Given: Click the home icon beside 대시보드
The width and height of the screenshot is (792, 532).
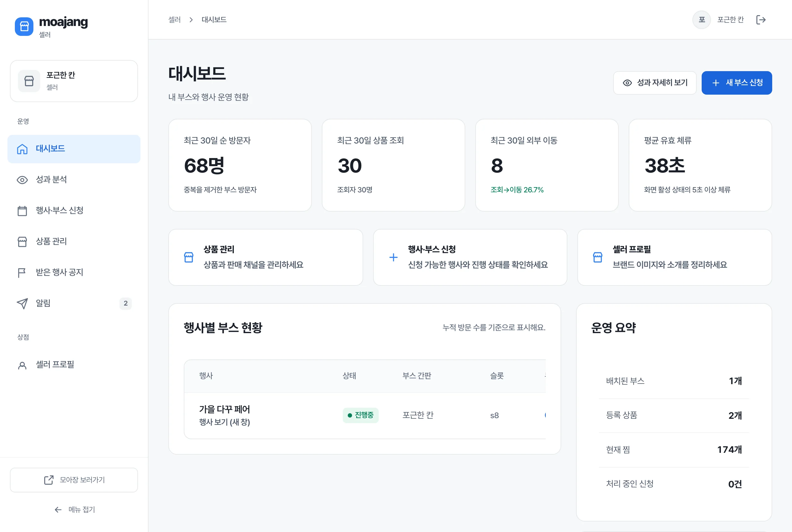Looking at the screenshot, I should pyautogui.click(x=22, y=149).
